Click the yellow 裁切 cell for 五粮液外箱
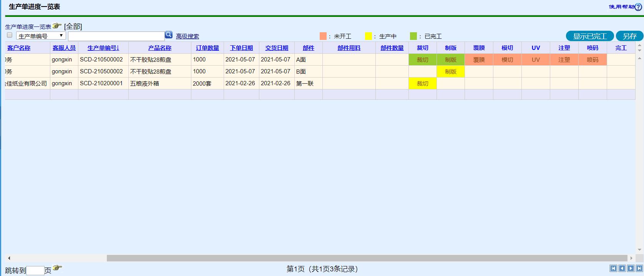Image resolution: width=644 pixels, height=276 pixels. [x=422, y=84]
